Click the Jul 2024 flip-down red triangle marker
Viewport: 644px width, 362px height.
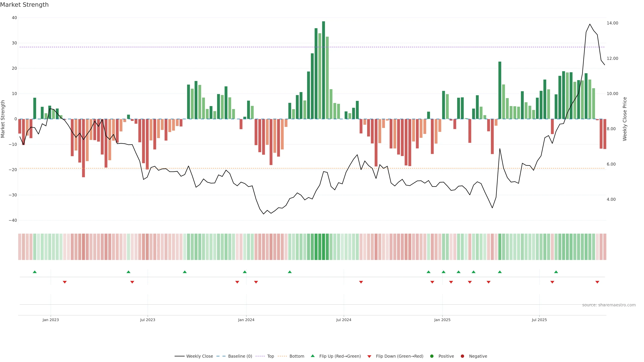(x=361, y=282)
